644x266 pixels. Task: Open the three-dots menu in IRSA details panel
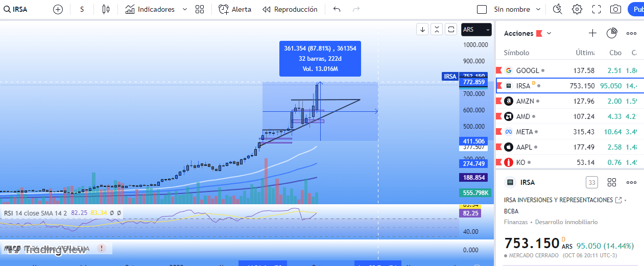coord(631,182)
